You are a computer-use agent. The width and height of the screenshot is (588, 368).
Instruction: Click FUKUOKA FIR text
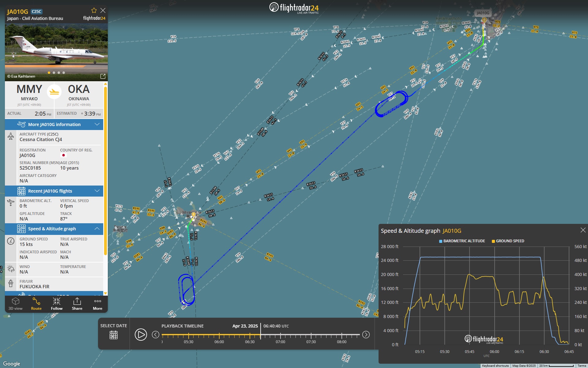34,287
